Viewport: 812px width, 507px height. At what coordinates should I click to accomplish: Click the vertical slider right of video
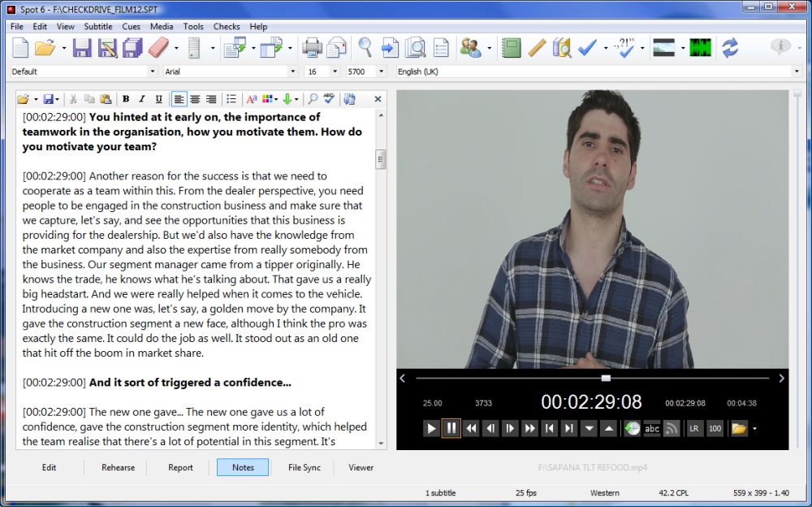pyautogui.click(x=797, y=93)
